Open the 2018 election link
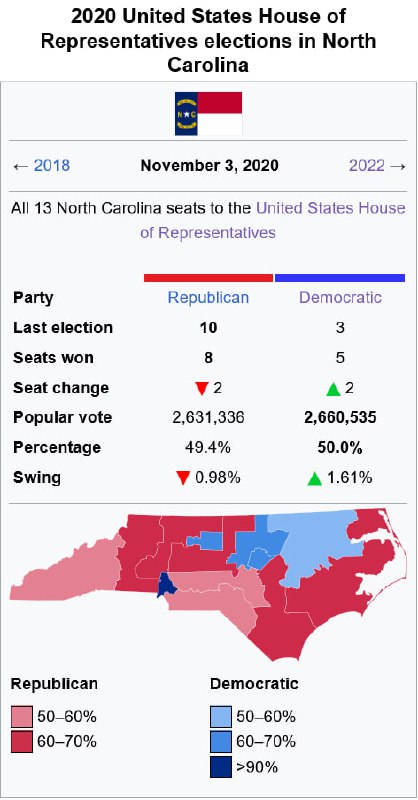The width and height of the screenshot is (418, 800). click(x=52, y=166)
